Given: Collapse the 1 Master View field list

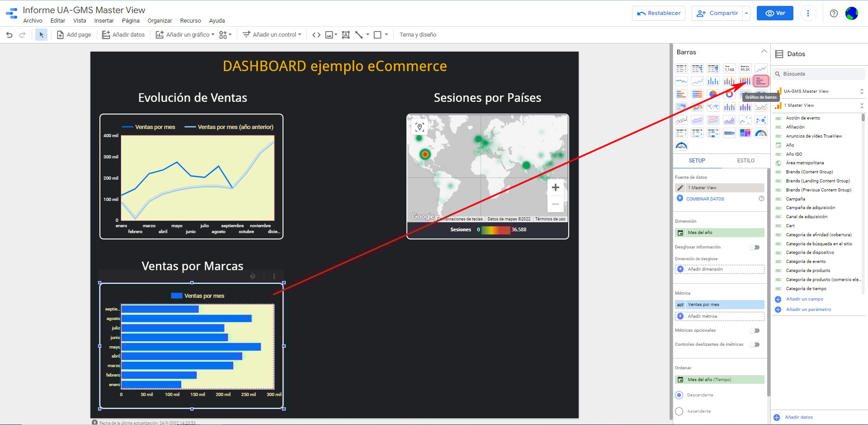Looking at the screenshot, I should tap(862, 105).
